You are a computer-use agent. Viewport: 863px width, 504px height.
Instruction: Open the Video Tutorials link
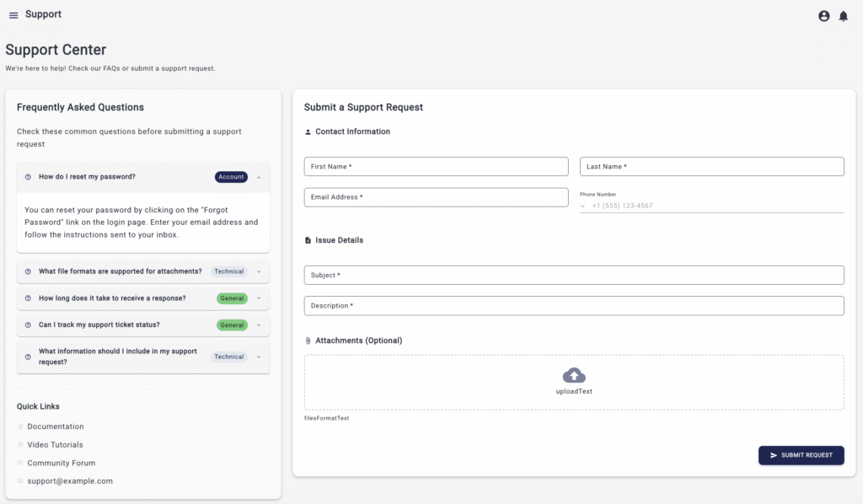(55, 445)
